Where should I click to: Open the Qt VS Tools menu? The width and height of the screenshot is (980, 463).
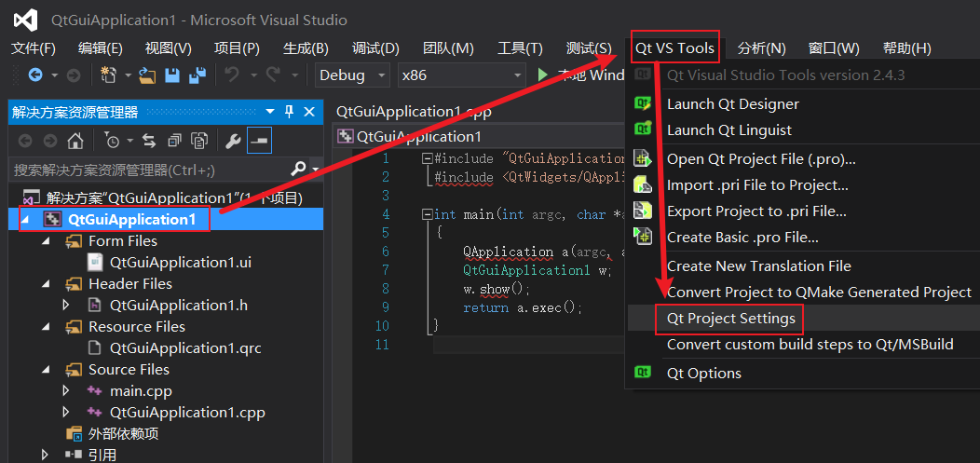click(x=674, y=48)
